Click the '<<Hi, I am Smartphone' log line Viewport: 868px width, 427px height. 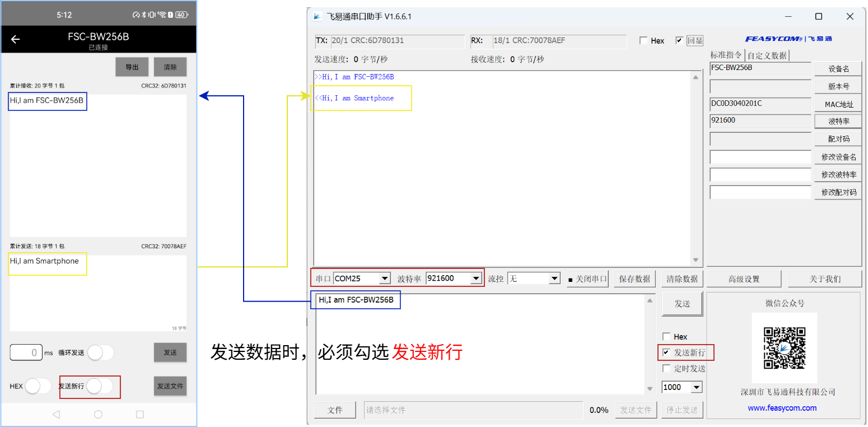coord(354,98)
